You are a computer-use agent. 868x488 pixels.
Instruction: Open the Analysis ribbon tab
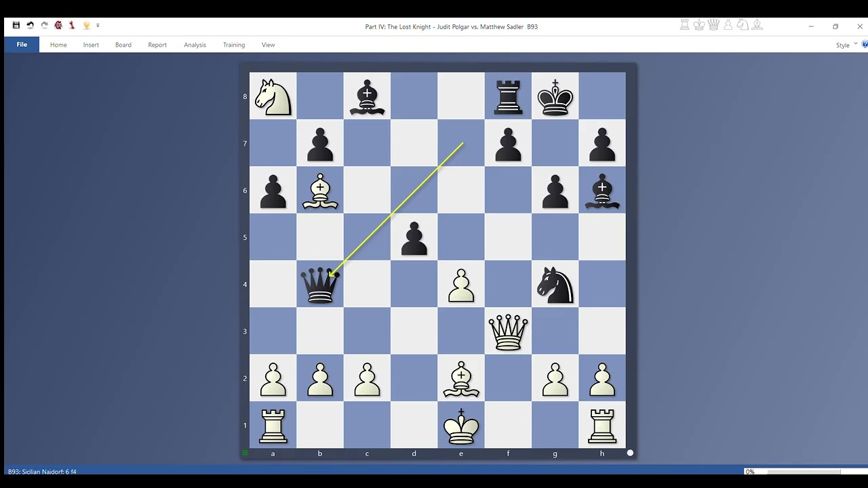(195, 45)
